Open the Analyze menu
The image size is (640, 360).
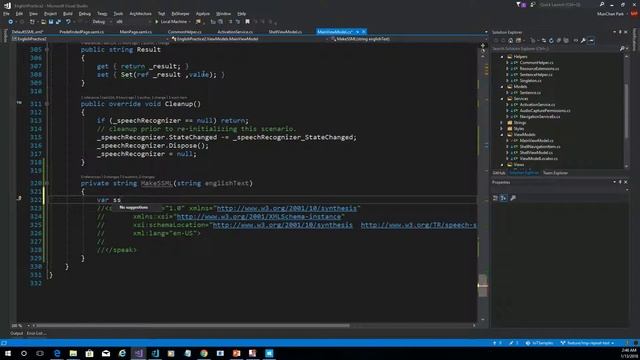click(x=202, y=13)
